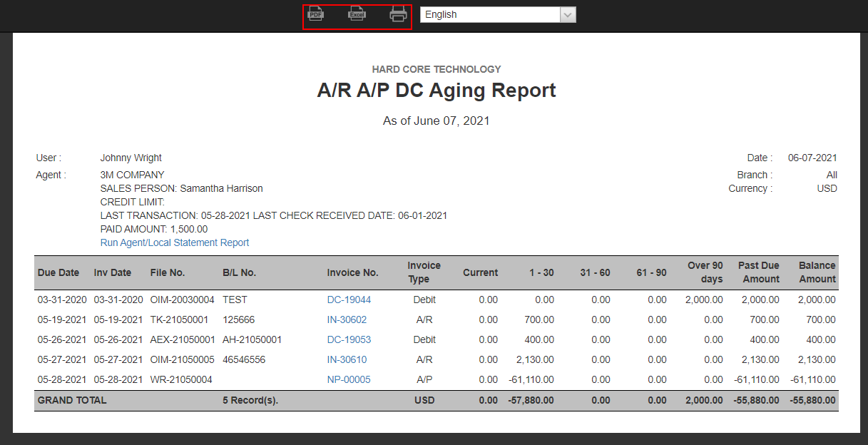Click the As of June 07, 2021 text
868x445 pixels.
click(x=436, y=121)
